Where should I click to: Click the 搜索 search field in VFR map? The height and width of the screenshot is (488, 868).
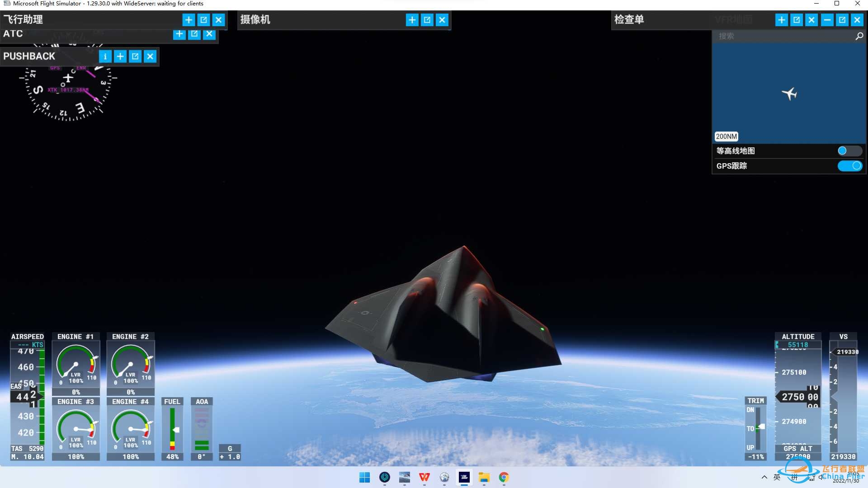tap(782, 36)
